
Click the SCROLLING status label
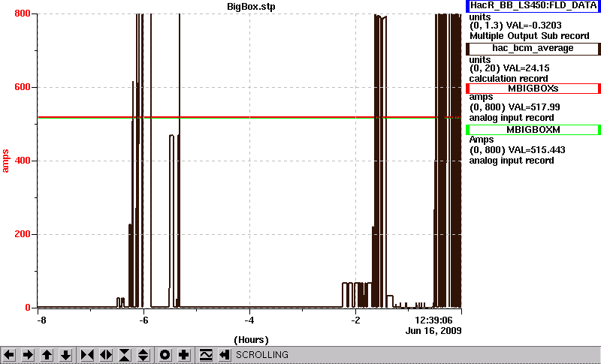coord(262,355)
